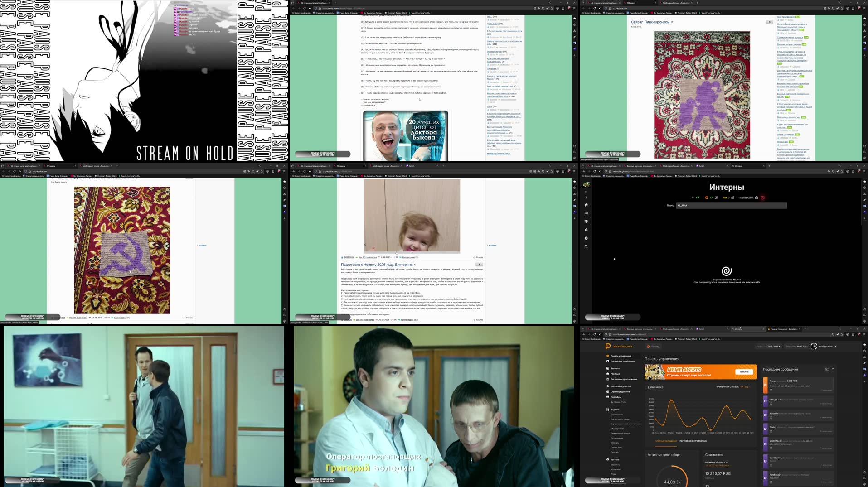Select the Партнёрские начисления chart tab
This screenshot has height=487, width=868.
coord(693,441)
